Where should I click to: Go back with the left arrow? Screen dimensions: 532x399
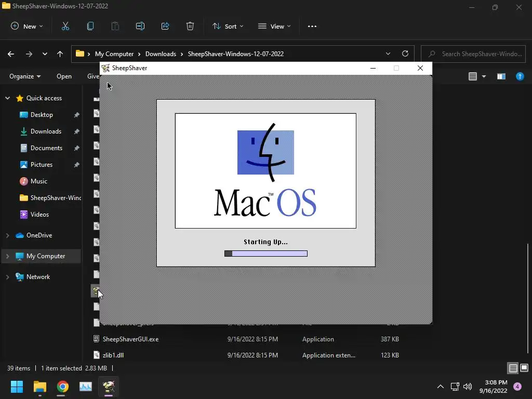pos(11,54)
